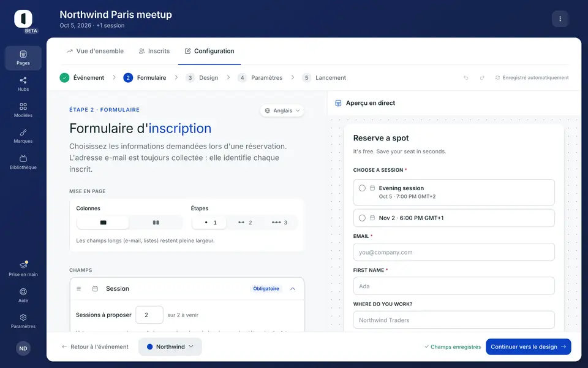
Task: Click the Email field in preview
Action: (454, 252)
